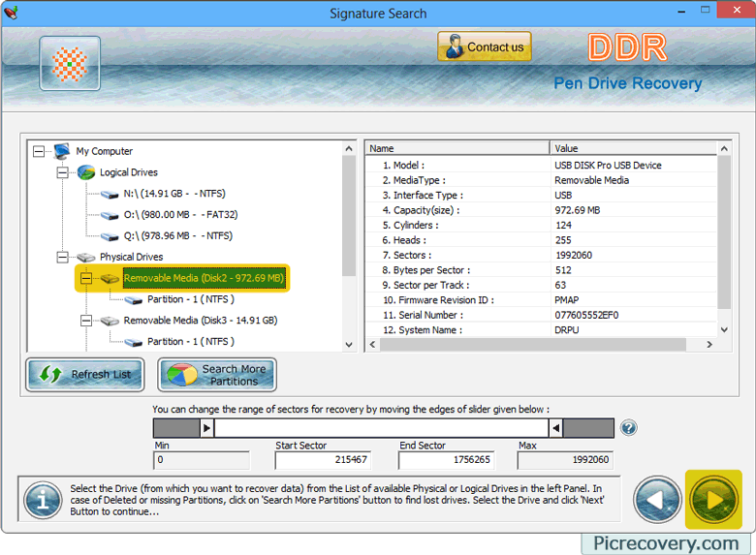Click the End Sector input field
This screenshot has width=756, height=555.
pos(446,460)
